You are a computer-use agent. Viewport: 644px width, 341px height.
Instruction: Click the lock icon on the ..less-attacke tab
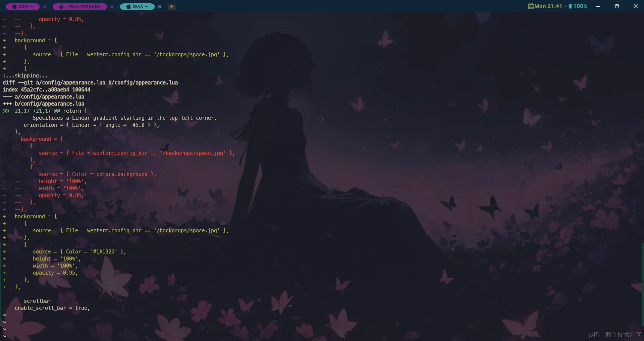[x=61, y=7]
